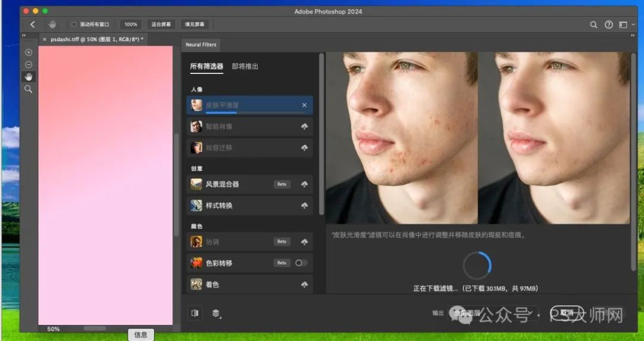Click the 取消 button

click(566, 312)
